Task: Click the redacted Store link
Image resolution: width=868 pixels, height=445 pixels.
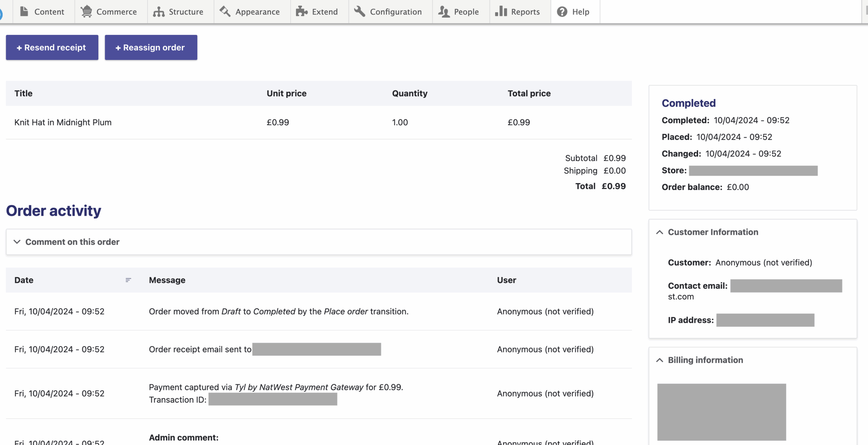Action: (x=753, y=171)
